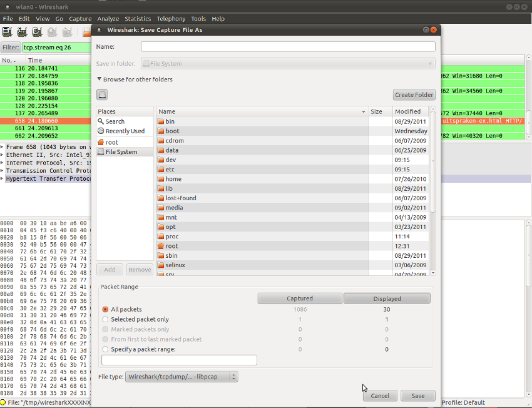Click the media folder icon
Image resolution: width=532 pixels, height=408 pixels.
(x=161, y=208)
